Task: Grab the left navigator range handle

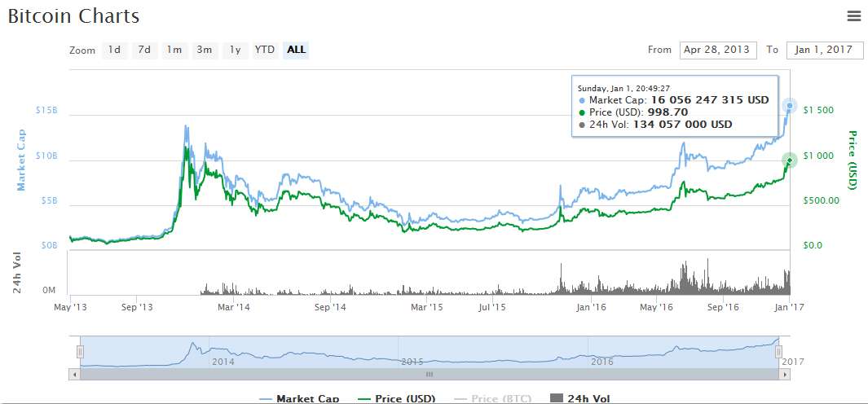Action: [x=80, y=352]
